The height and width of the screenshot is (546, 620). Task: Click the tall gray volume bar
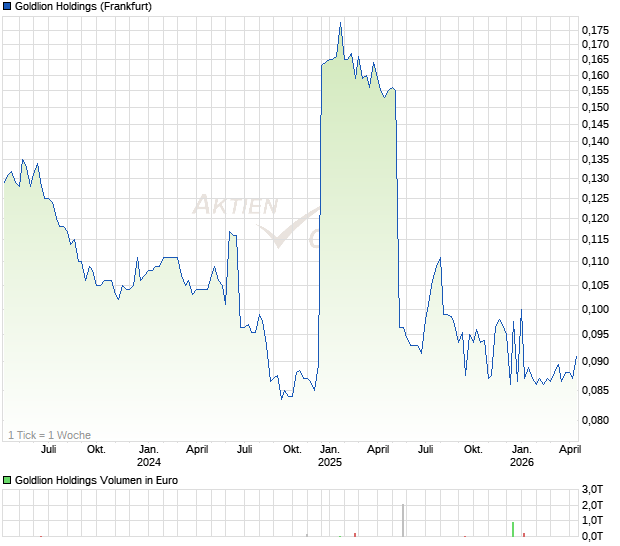[403, 520]
